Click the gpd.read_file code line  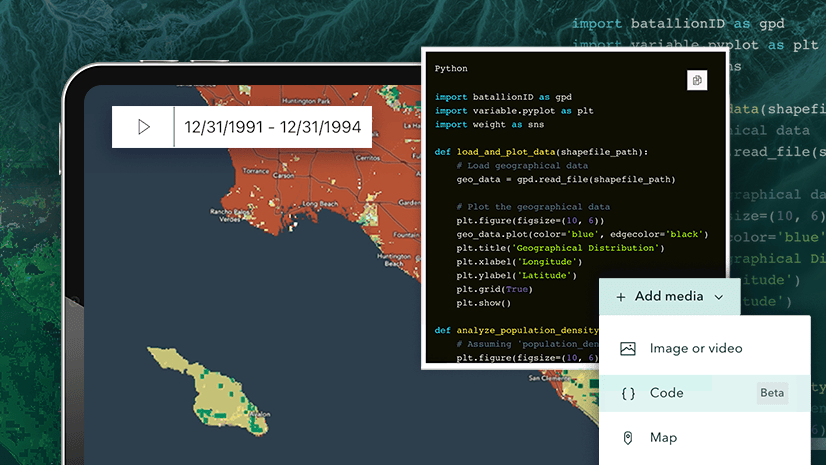click(x=566, y=180)
